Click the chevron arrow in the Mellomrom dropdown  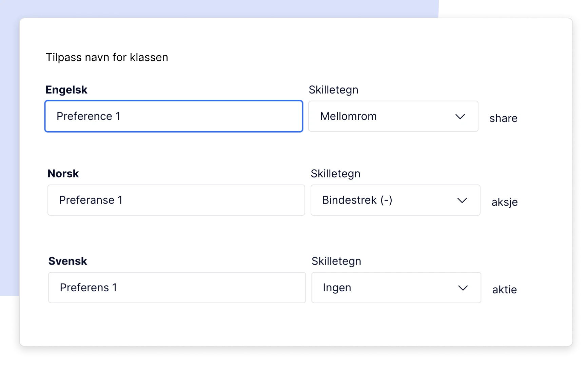pos(460,117)
